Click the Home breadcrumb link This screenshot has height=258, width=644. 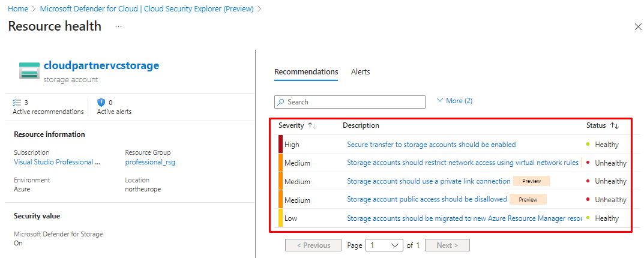point(17,9)
